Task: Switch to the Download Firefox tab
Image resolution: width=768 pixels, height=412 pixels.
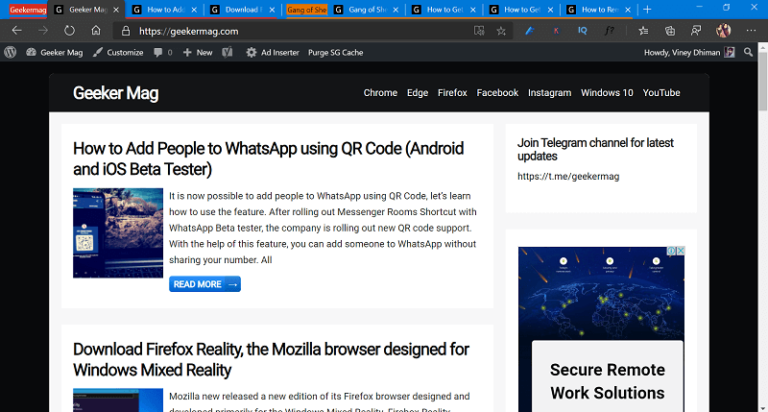Action: (240, 9)
